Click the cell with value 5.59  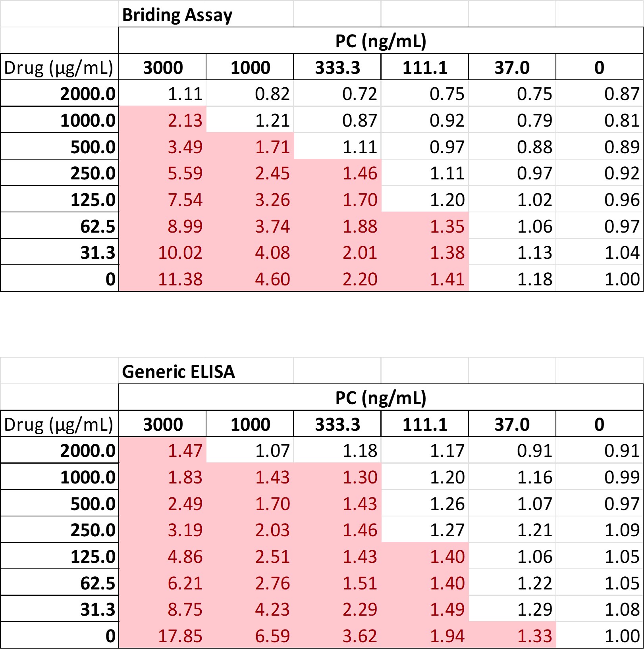click(x=185, y=173)
